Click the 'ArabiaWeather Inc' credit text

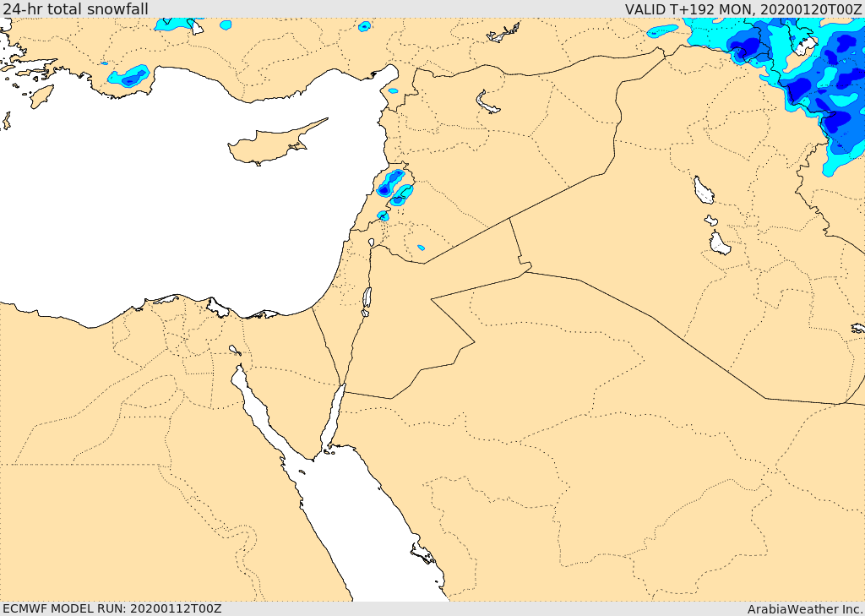point(805,609)
